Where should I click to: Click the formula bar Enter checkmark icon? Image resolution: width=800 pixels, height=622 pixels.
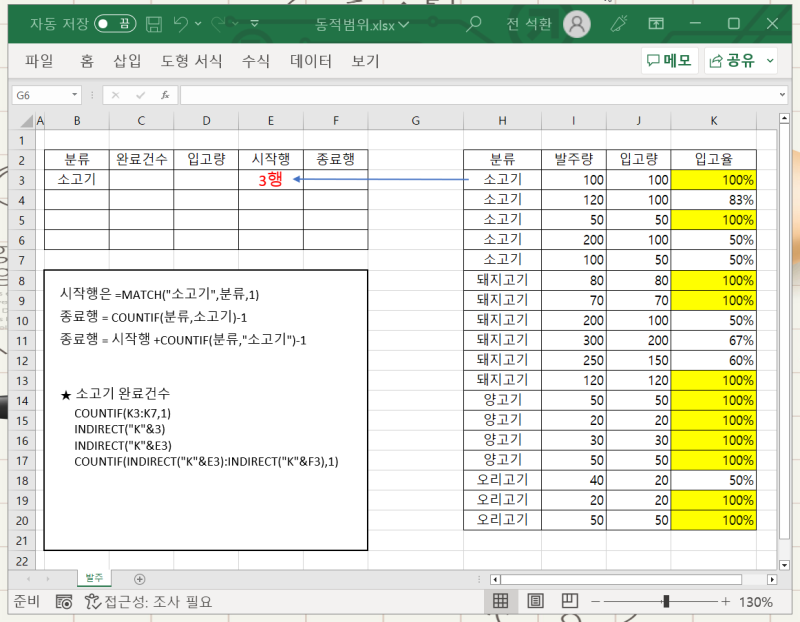[x=140, y=95]
